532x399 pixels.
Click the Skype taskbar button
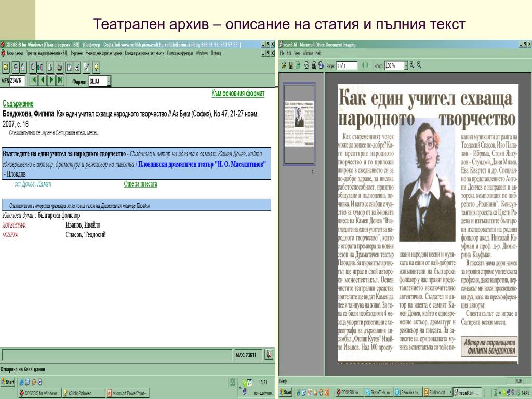[378, 393]
